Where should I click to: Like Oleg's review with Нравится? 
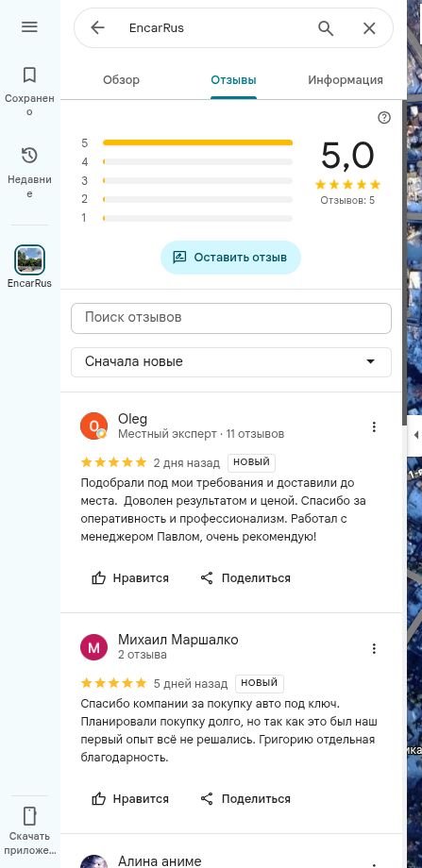[130, 578]
